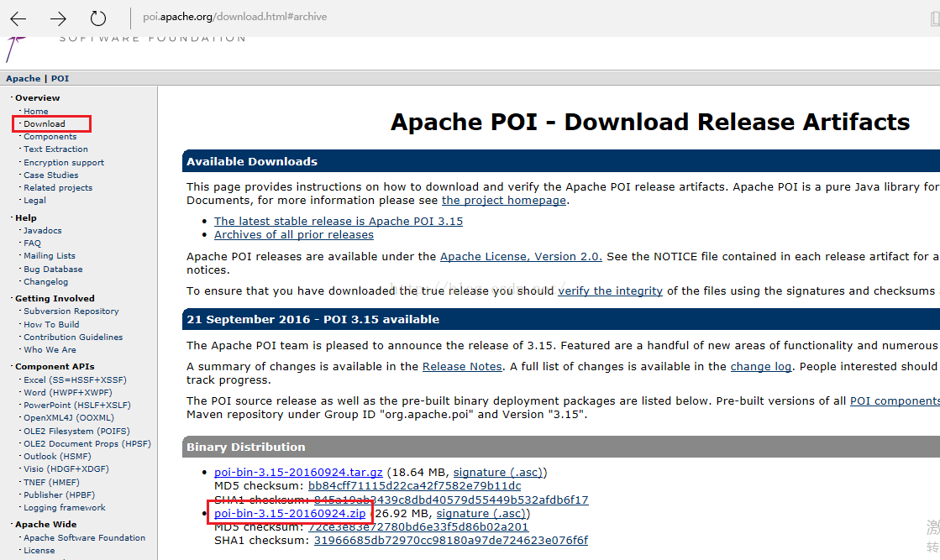Click 'the project homepage' link
The height and width of the screenshot is (560, 940).
503,201
